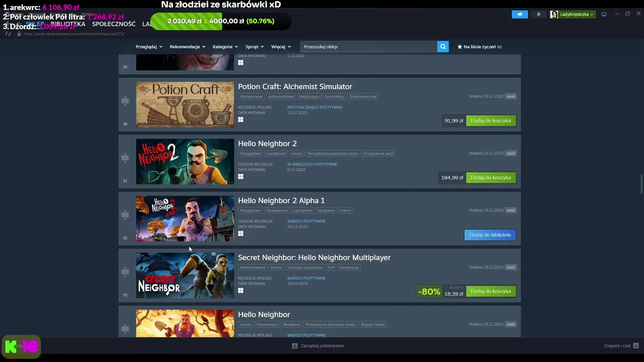Remove Hello Neighbor 2 via usuń link
This screenshot has width=644, height=362.
511,153
